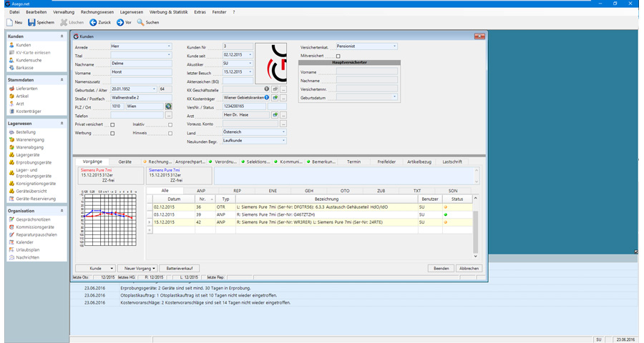Open Urlaubsplan under Organisation
The width and height of the screenshot is (644, 343).
(27, 250)
